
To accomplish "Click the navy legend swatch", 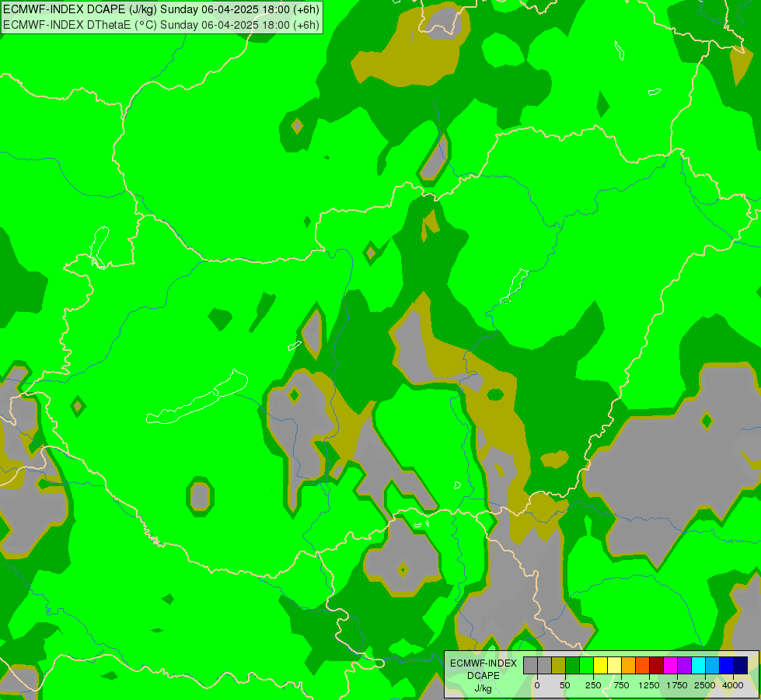I will tap(741, 665).
